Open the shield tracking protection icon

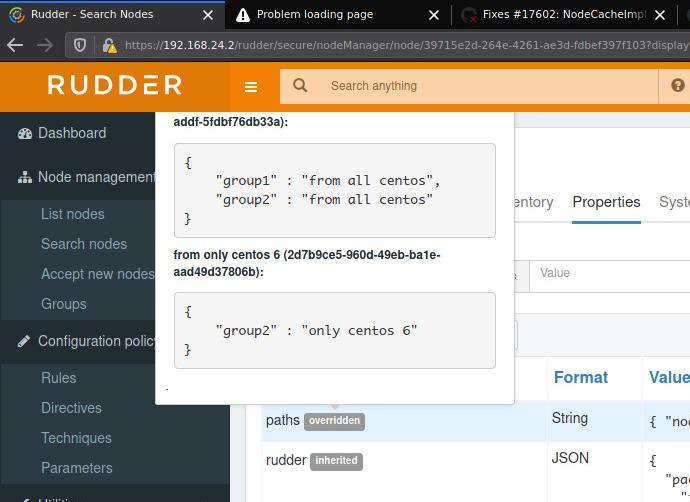80,45
